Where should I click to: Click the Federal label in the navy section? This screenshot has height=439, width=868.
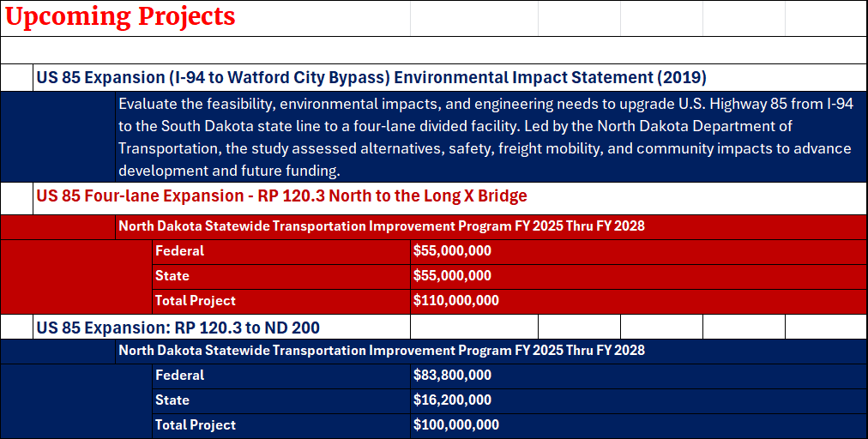click(180, 376)
